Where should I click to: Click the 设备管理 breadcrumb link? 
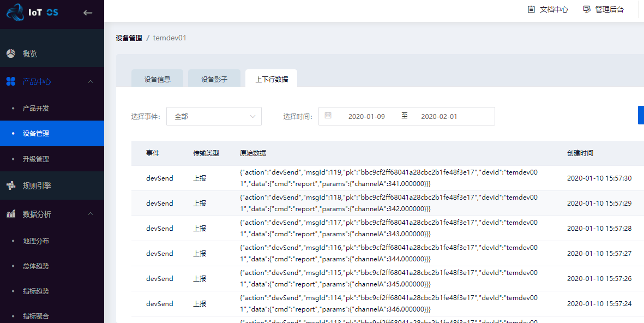[x=129, y=38]
